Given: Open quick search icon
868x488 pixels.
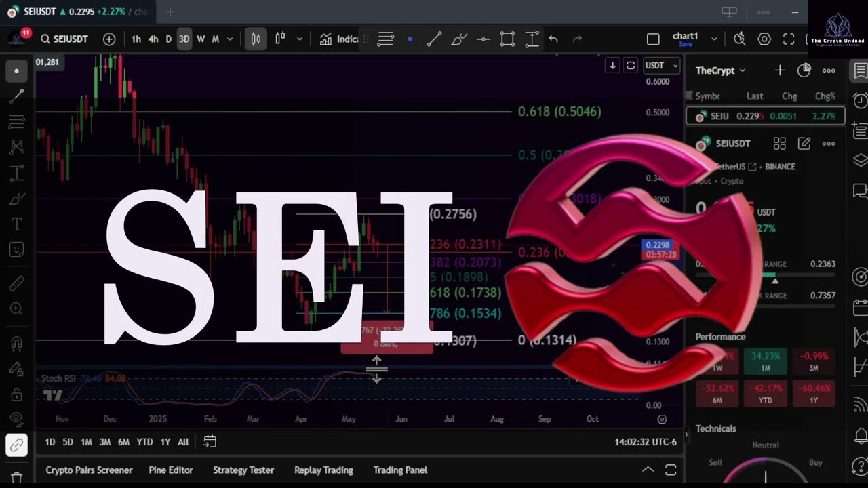Looking at the screenshot, I should coord(740,39).
